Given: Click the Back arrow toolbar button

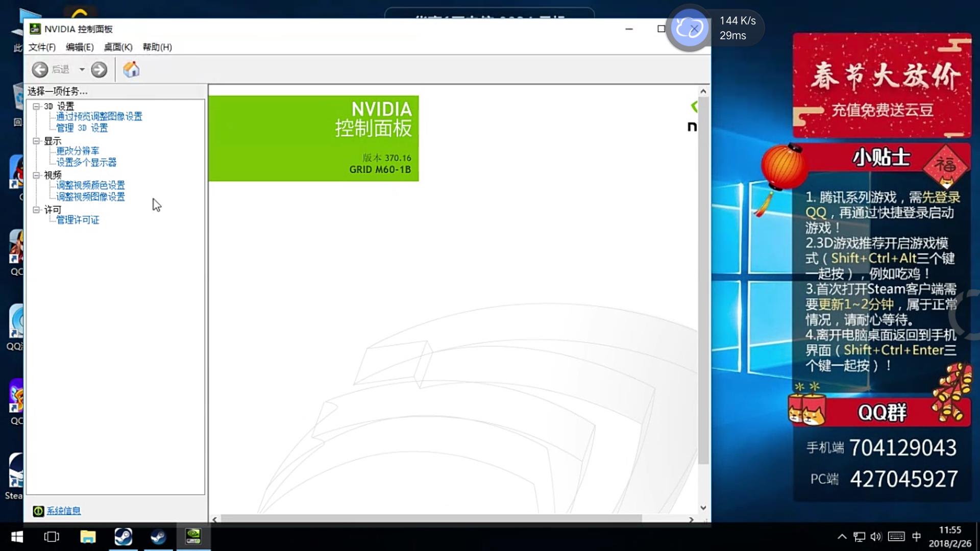Looking at the screenshot, I should [x=40, y=69].
